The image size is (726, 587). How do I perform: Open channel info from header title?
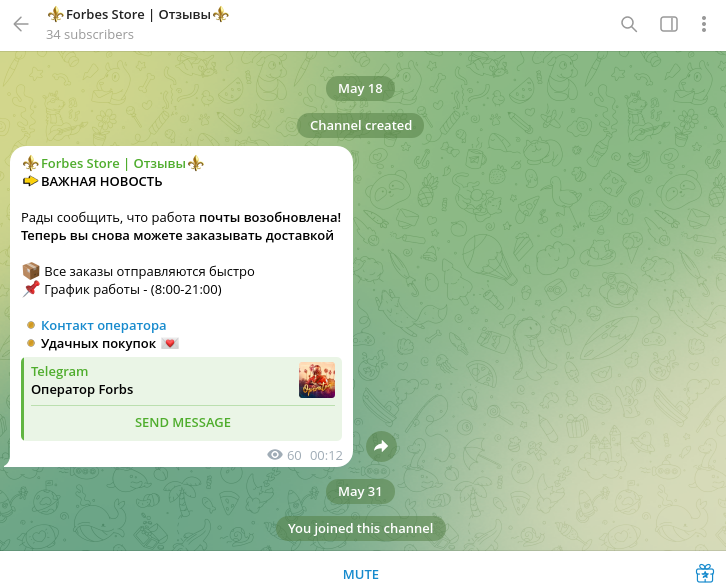(x=138, y=15)
